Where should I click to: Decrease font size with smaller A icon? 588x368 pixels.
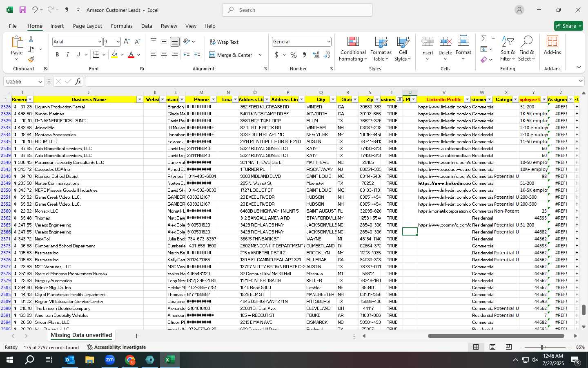click(x=137, y=42)
